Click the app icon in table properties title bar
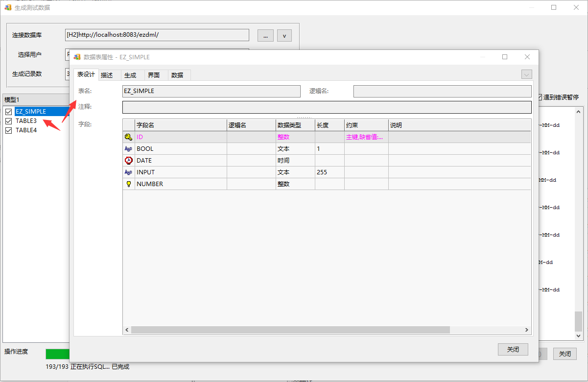 point(77,57)
